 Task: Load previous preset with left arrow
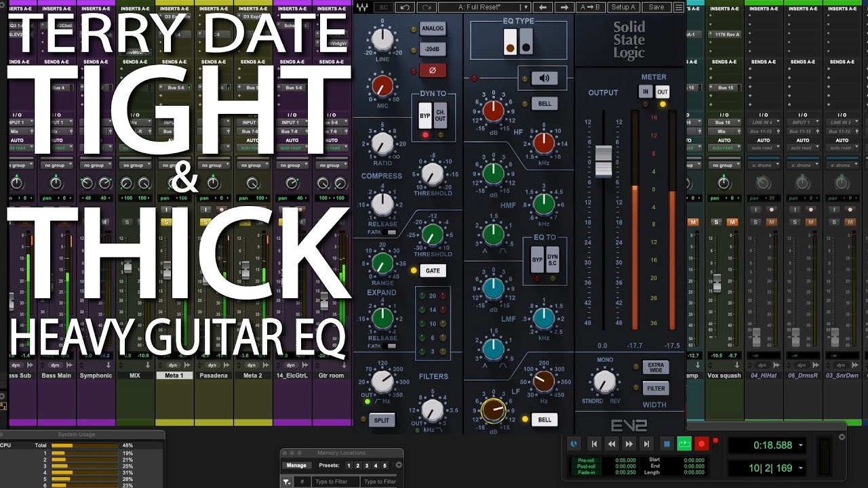(x=542, y=7)
